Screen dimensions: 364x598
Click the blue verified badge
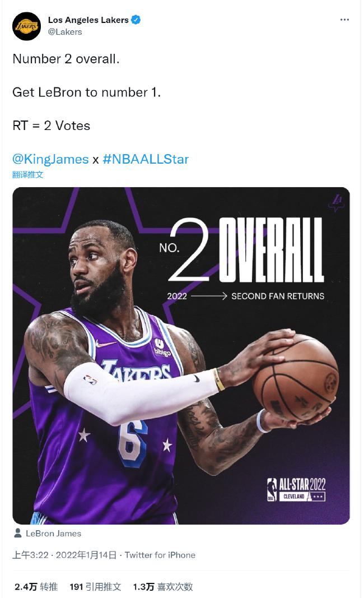click(136, 20)
